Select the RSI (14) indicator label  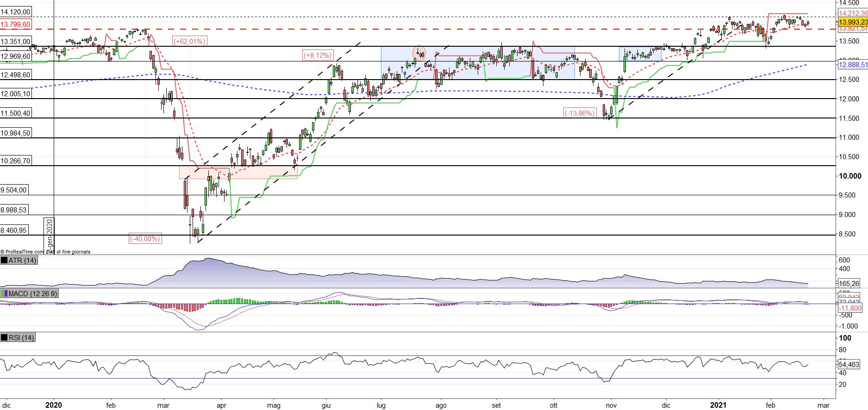coord(21,338)
